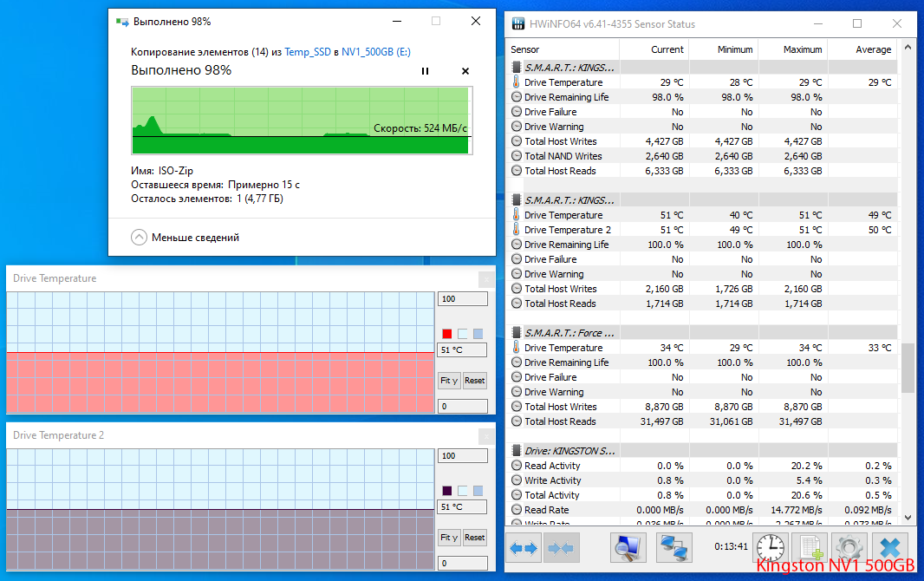The image size is (924, 581).
Task: Click the 100 maximum field in Drive Temperature graph
Action: pos(463,299)
